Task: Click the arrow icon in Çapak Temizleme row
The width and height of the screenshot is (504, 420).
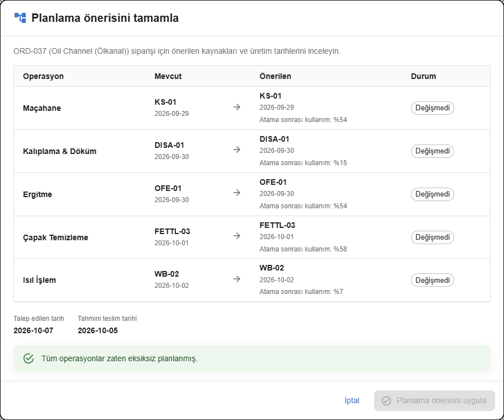Action: pyautogui.click(x=237, y=236)
